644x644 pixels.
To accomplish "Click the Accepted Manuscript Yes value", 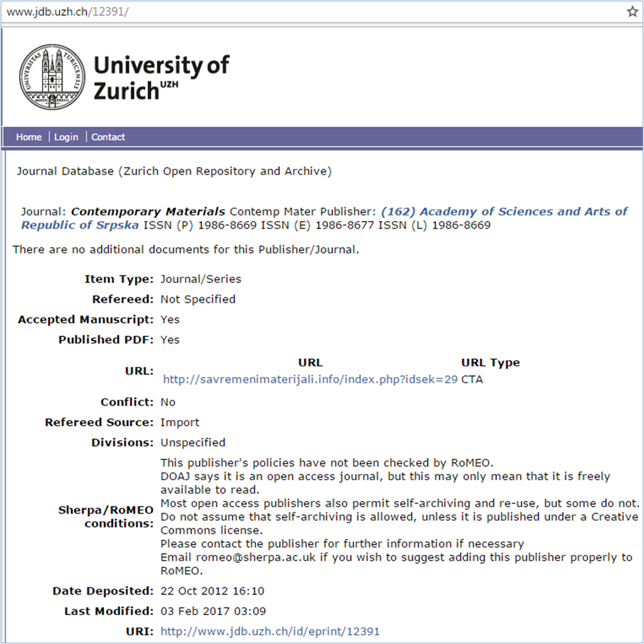I will [170, 320].
